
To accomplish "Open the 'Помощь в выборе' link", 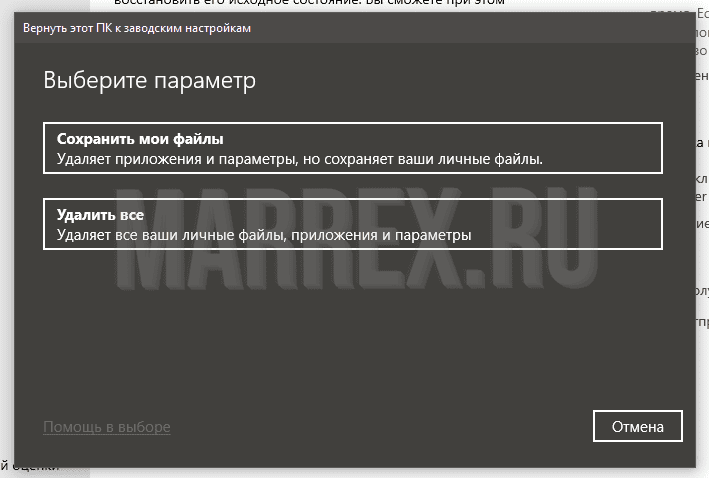I will 107,427.
